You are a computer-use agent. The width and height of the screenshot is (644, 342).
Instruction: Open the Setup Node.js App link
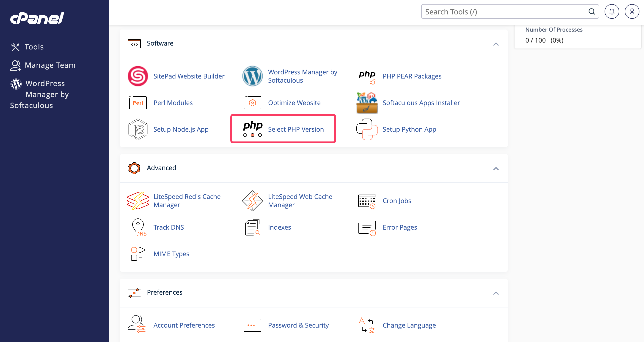(181, 129)
